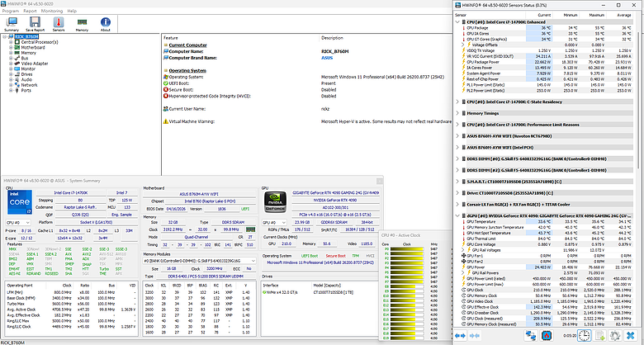Expand the Memory Timings sensor group
The image size is (644, 345).
tap(458, 113)
